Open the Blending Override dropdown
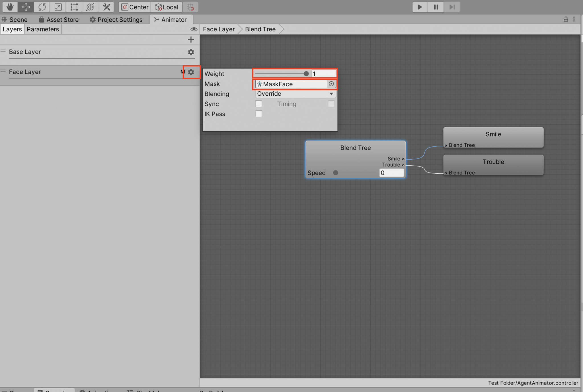The width and height of the screenshot is (583, 392). [295, 94]
